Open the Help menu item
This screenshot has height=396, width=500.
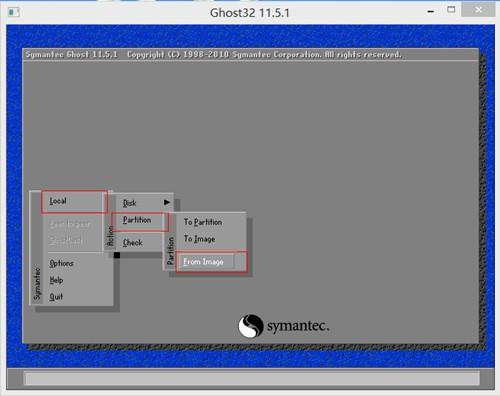(56, 280)
